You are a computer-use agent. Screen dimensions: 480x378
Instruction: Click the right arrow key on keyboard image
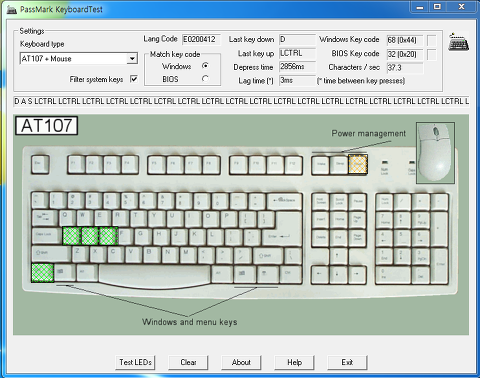tap(357, 275)
